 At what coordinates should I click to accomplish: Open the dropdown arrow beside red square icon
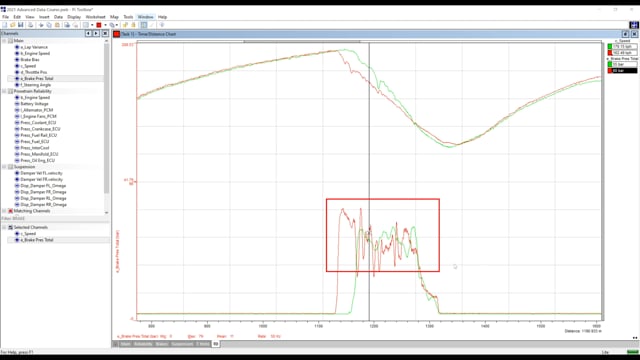tap(105, 25)
